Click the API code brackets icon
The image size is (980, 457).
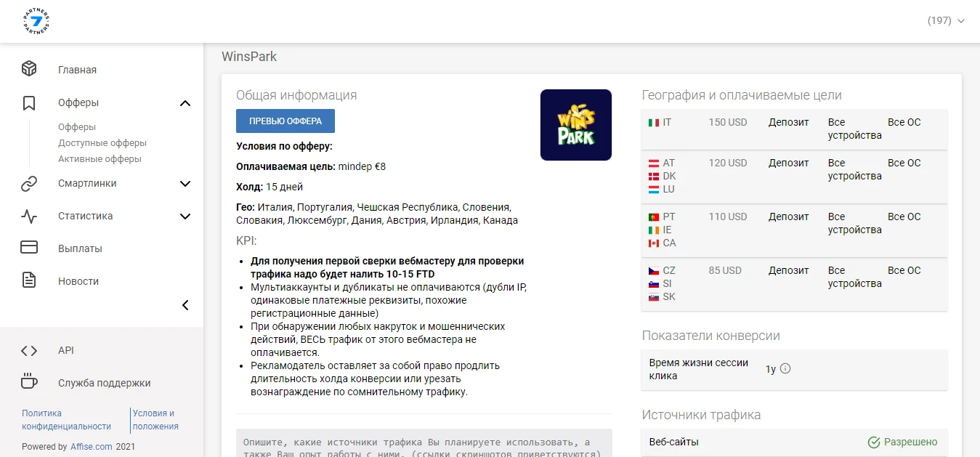29,350
